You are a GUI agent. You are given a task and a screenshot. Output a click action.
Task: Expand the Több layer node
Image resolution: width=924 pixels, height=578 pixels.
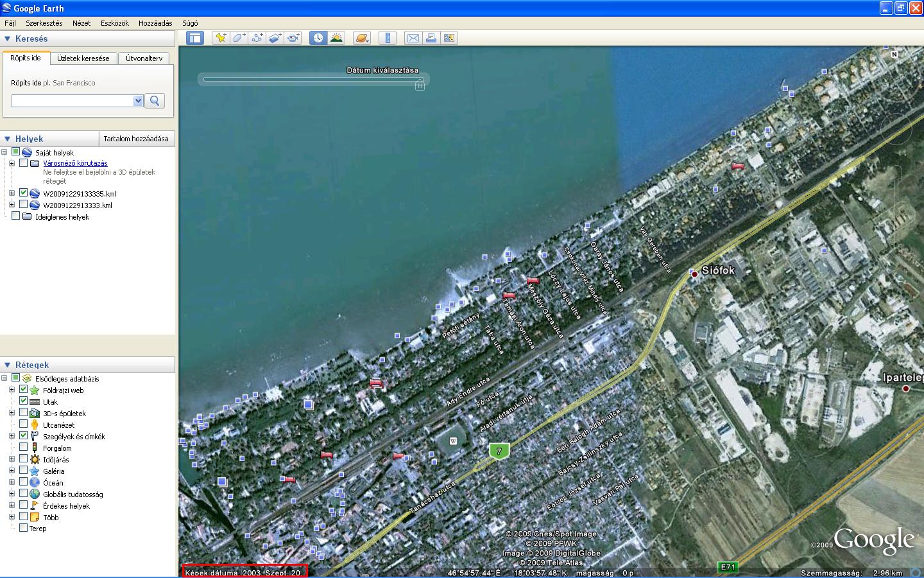(12, 516)
